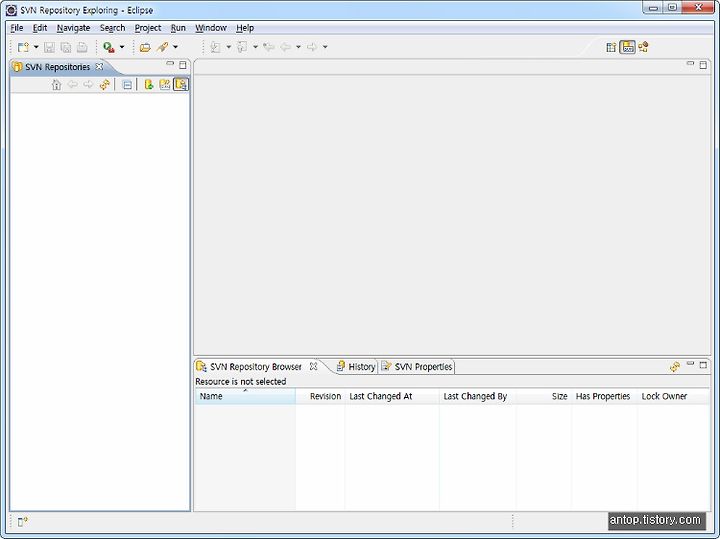Maximize the editor area
The image size is (720, 539).
pos(703,65)
